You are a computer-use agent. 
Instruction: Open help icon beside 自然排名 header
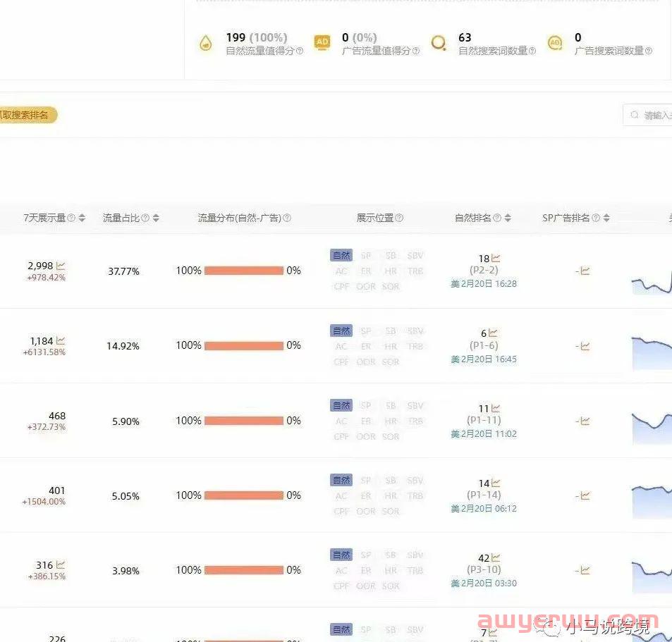coord(497,218)
